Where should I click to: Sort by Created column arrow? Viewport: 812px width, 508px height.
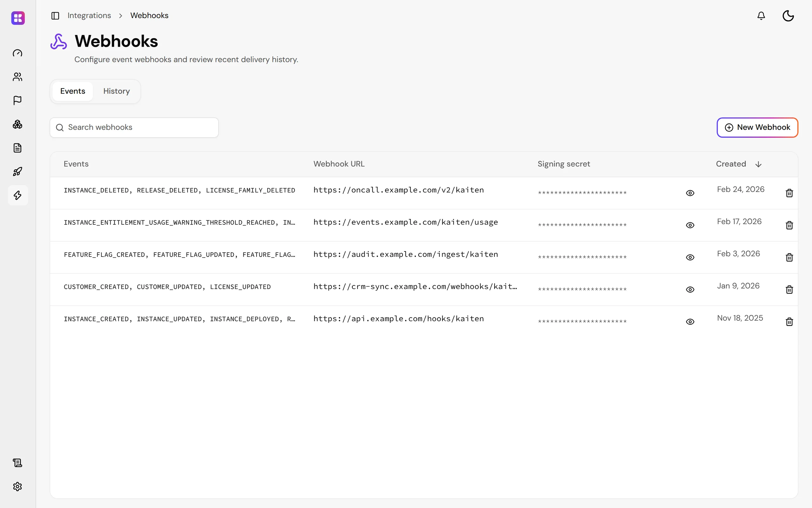coord(758,164)
